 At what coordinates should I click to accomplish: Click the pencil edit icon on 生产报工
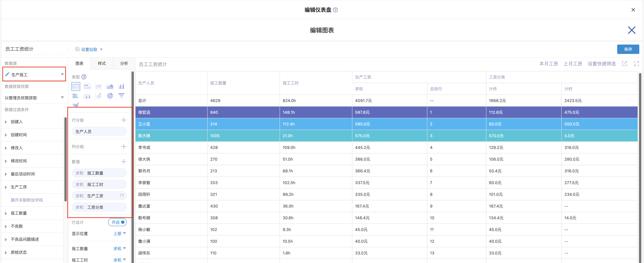7,74
